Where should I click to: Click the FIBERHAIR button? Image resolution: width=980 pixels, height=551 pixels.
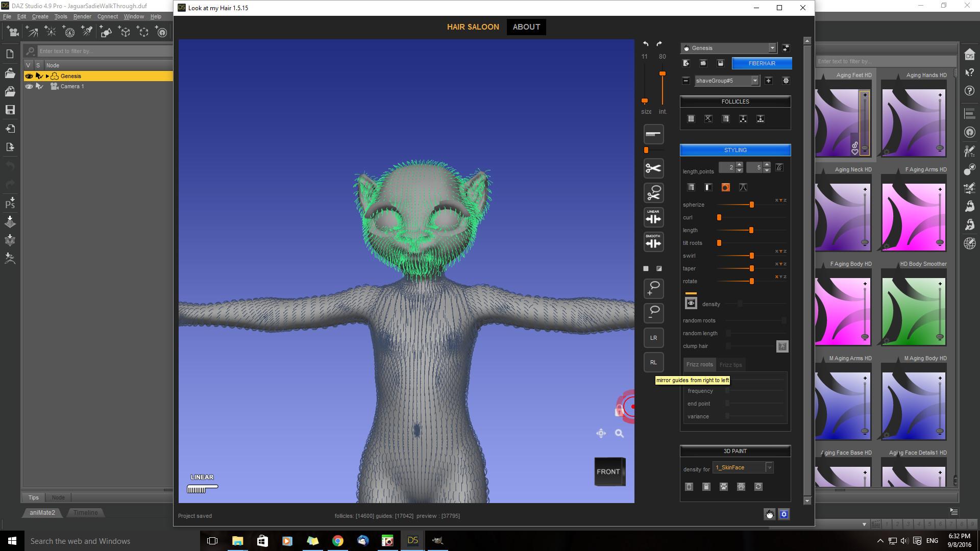click(x=762, y=63)
